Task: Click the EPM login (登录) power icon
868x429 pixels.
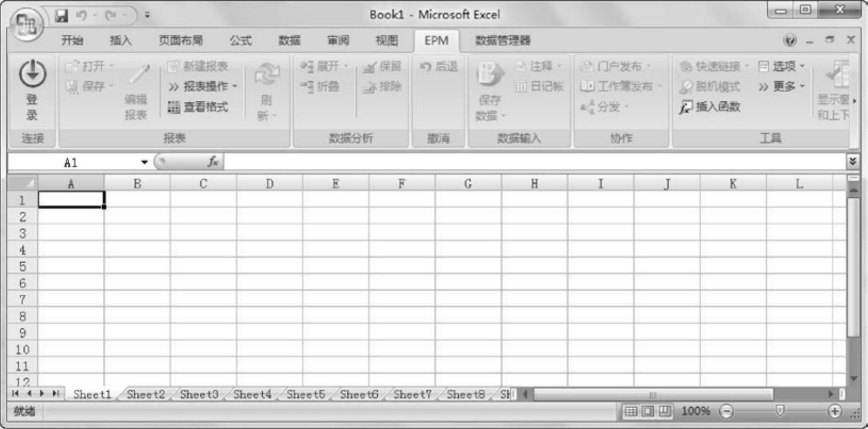Action: point(32,73)
